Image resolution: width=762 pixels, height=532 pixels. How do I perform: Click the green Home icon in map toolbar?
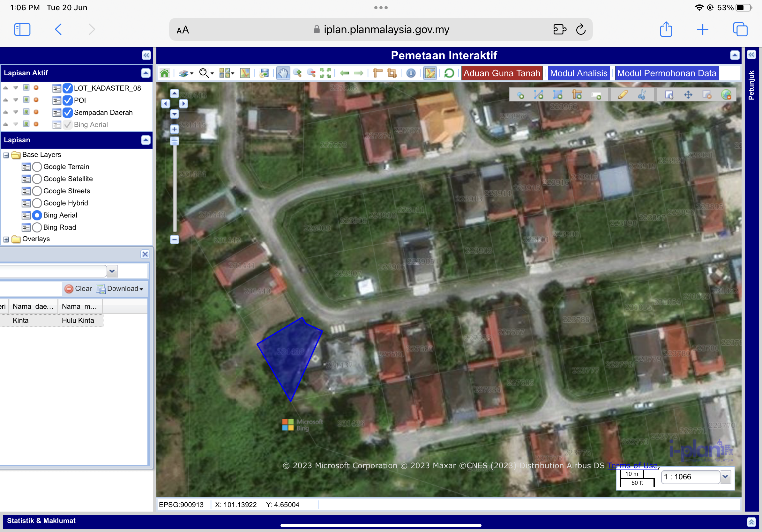point(165,73)
